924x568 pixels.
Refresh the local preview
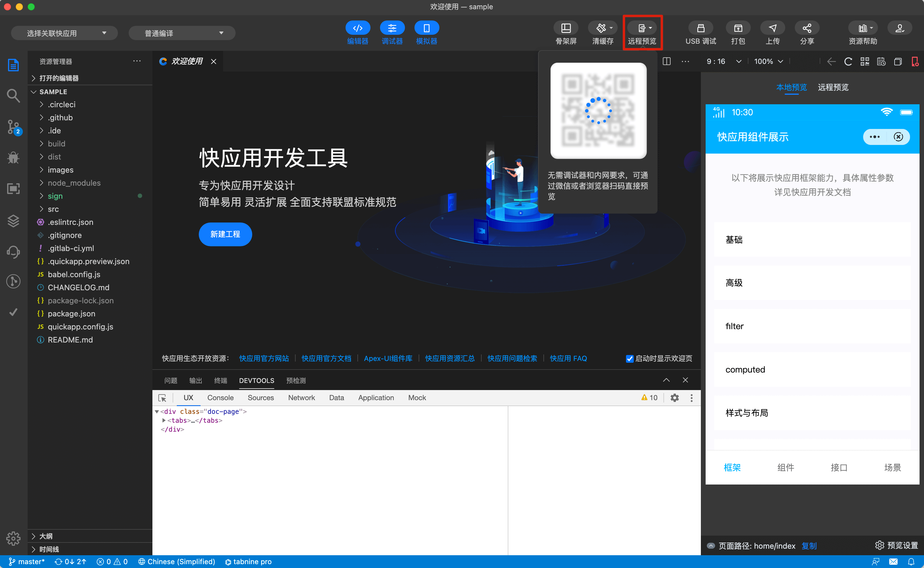tap(848, 61)
